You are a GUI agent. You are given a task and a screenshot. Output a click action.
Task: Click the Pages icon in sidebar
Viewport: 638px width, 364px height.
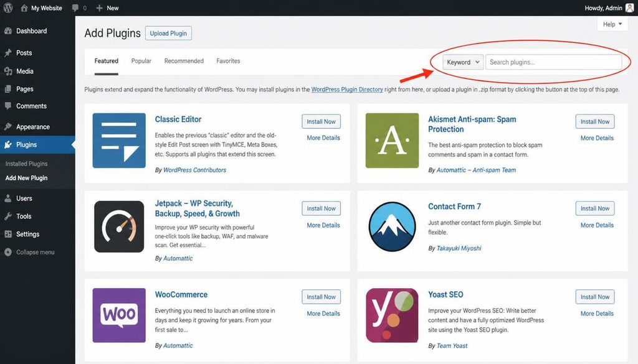[x=7, y=89]
